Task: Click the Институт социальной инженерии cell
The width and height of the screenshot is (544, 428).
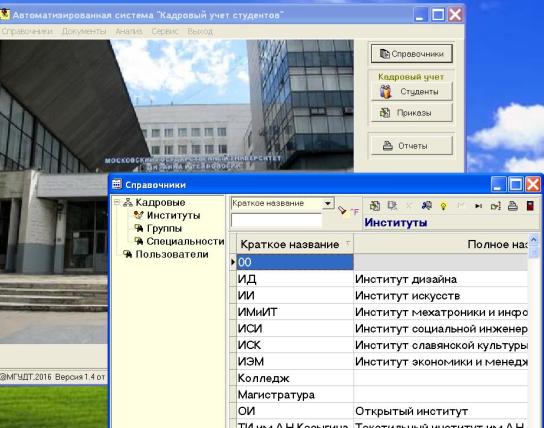Action: (441, 328)
